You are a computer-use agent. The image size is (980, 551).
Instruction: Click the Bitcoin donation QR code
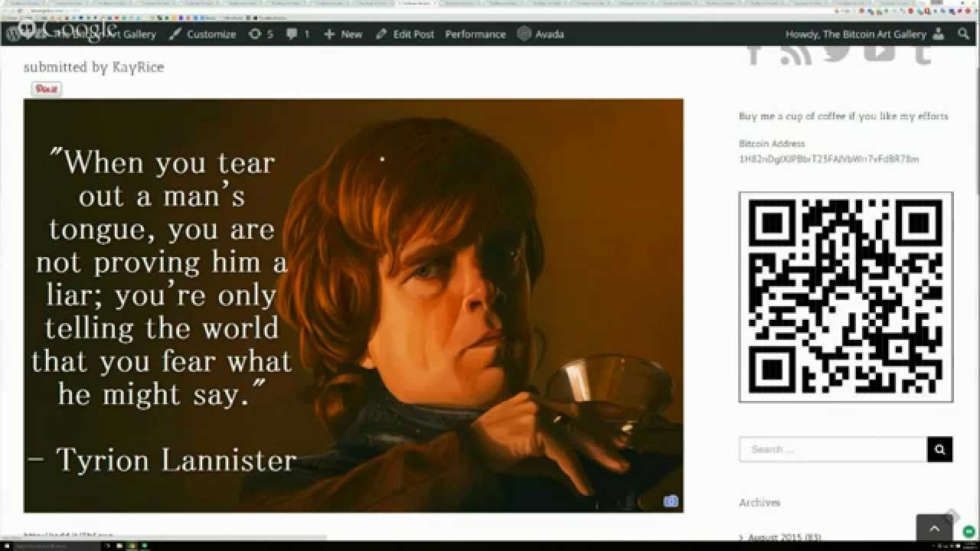tap(846, 297)
